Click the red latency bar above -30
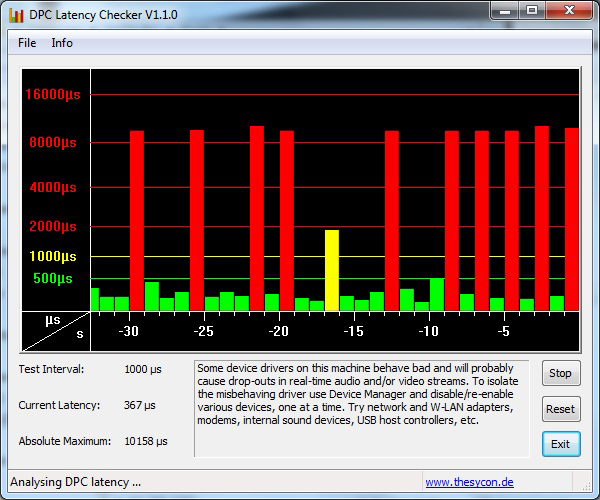The width and height of the screenshot is (600, 500). pyautogui.click(x=137, y=220)
